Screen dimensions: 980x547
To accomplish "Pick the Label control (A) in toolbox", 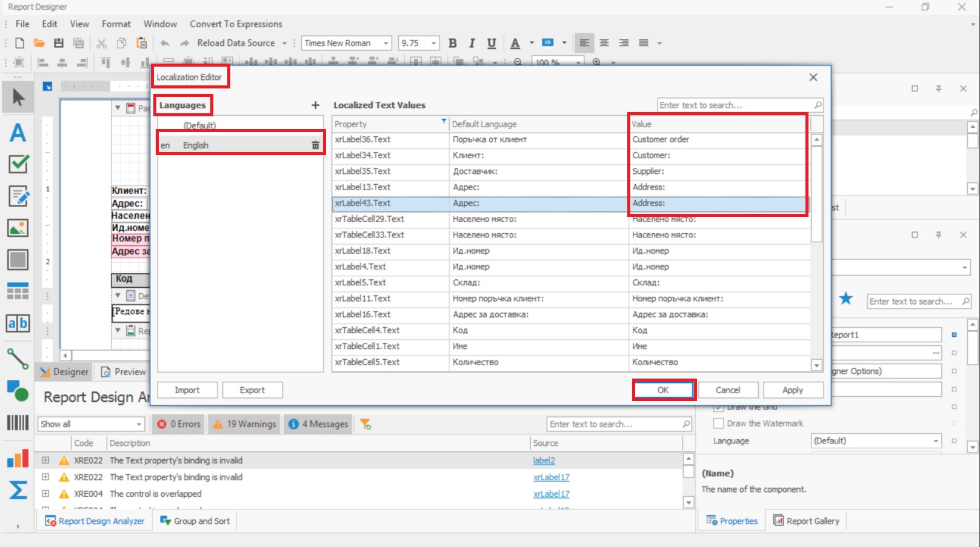I will tap(18, 132).
